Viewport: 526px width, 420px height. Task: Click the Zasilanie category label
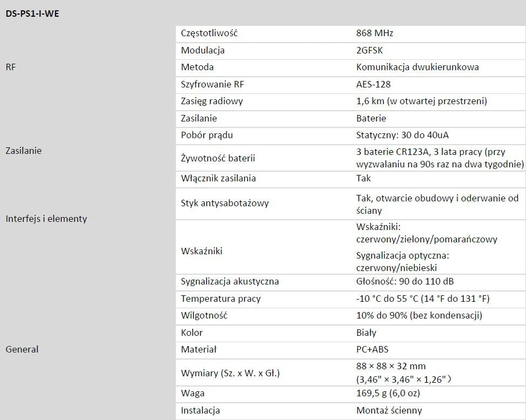click(x=23, y=151)
